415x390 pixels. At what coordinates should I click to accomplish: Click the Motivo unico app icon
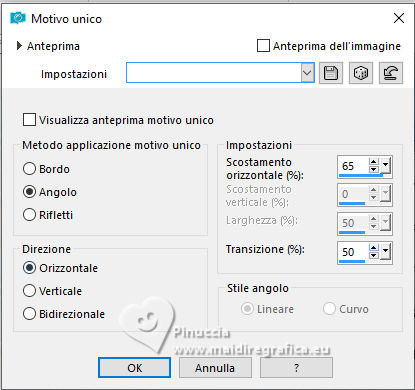click(18, 18)
